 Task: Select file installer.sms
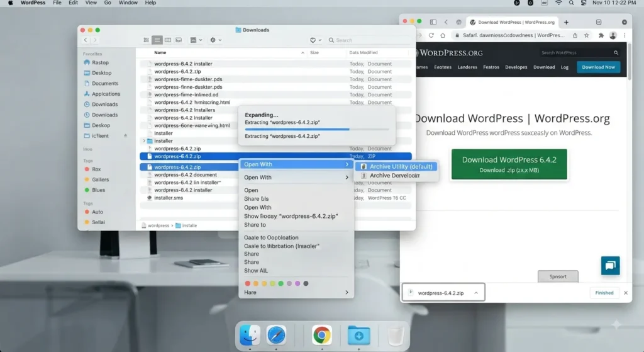[169, 198]
